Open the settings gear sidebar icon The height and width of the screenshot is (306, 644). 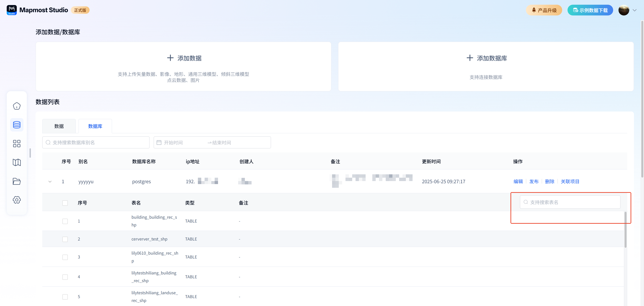coord(16,200)
